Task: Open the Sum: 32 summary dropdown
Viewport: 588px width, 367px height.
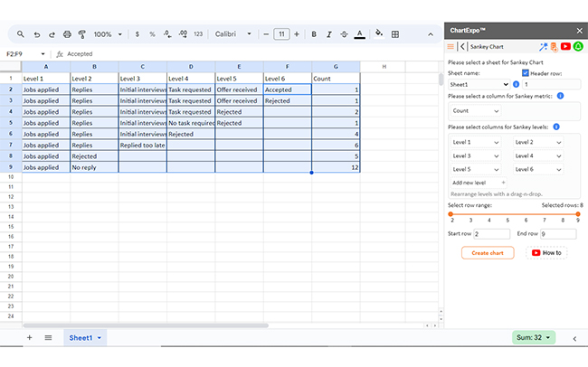Action: click(533, 338)
